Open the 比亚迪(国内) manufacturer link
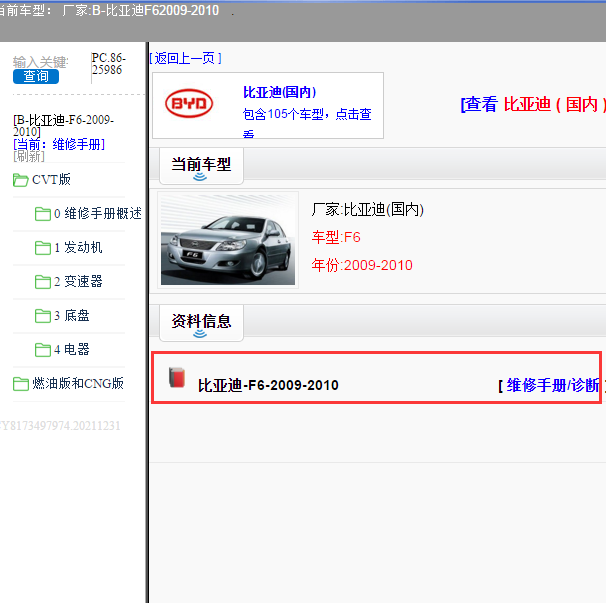Screen dimensions: 606x603 pos(280,92)
